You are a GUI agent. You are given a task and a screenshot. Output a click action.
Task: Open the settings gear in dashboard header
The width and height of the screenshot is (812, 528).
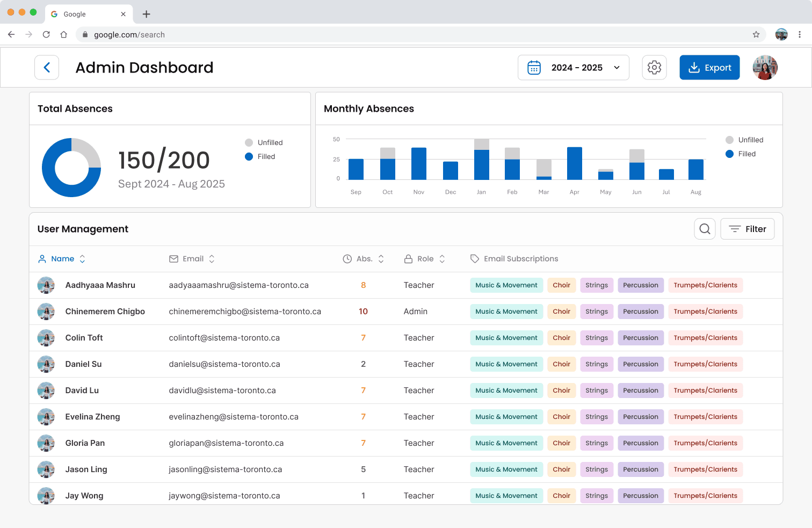[x=654, y=68]
